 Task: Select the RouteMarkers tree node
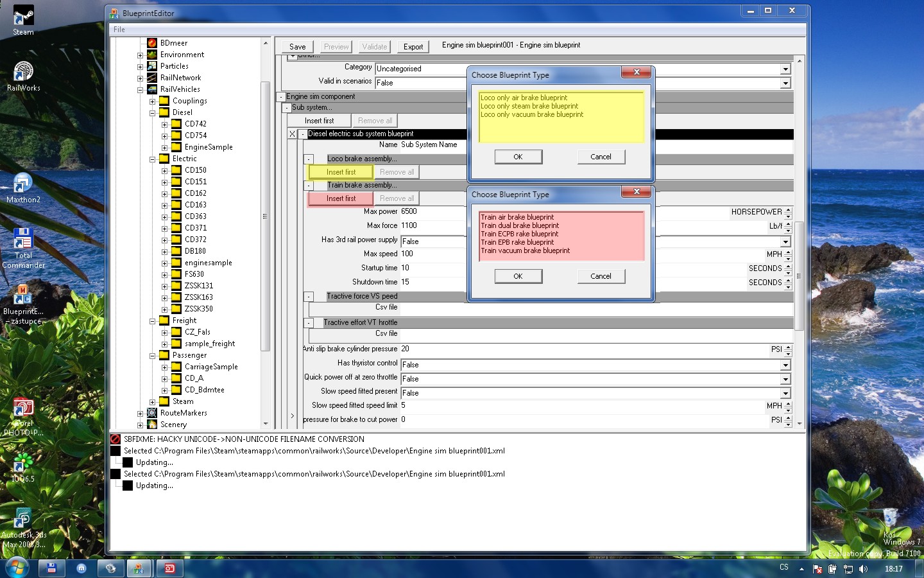coord(184,413)
